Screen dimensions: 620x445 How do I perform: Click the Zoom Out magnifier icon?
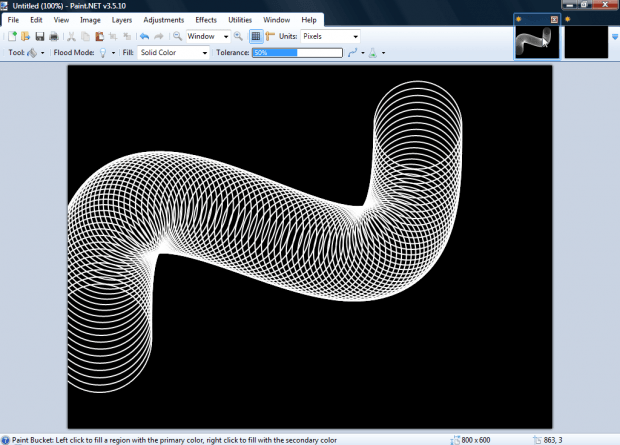pyautogui.click(x=177, y=36)
